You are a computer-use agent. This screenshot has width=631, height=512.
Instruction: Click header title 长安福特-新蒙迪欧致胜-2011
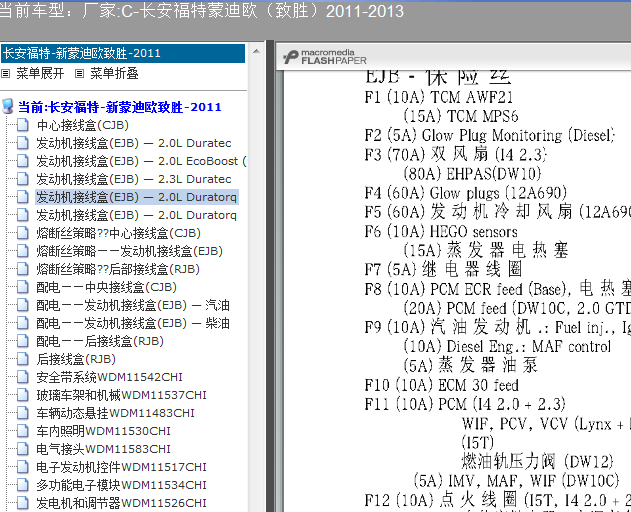82,53
